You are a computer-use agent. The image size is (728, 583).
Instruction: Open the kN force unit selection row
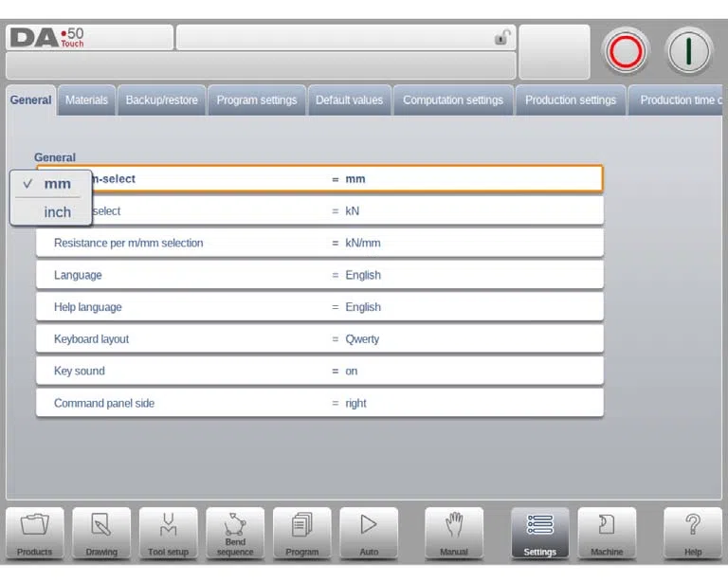[x=319, y=210]
